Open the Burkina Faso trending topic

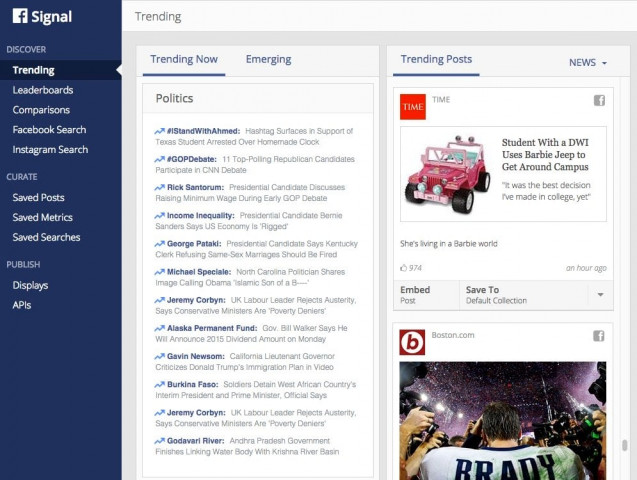coord(193,384)
